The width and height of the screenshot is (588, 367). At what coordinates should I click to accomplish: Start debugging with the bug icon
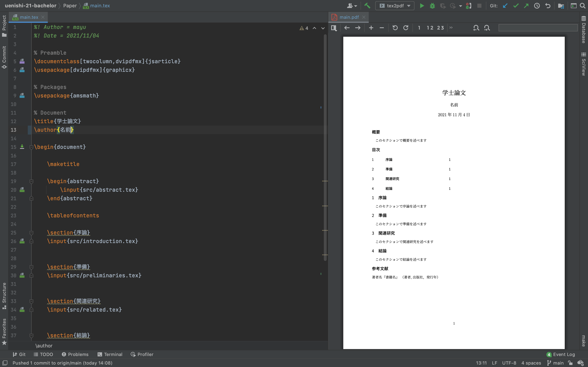point(432,6)
